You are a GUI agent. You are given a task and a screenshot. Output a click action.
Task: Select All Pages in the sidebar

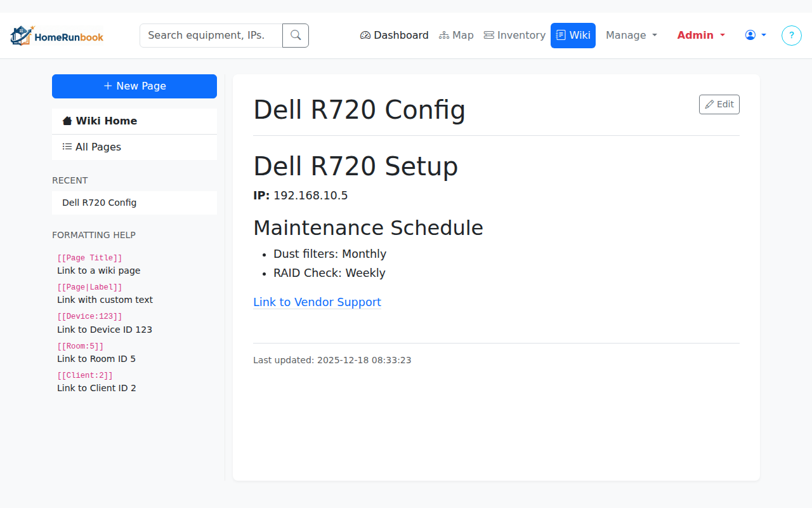point(98,147)
